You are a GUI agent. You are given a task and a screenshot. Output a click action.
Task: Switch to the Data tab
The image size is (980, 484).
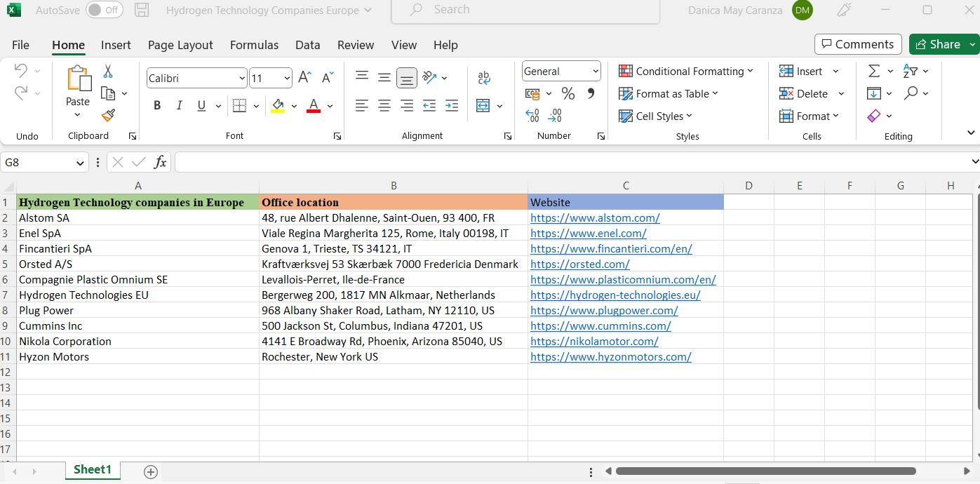tap(307, 45)
